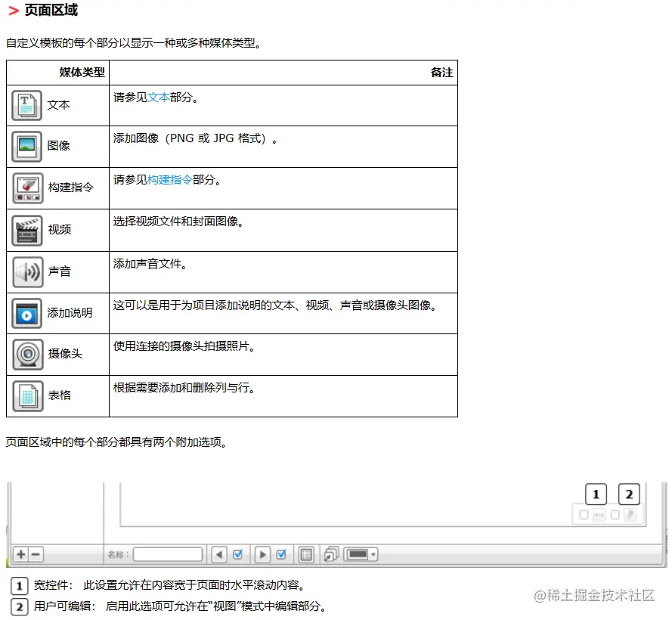This screenshot has width=672, height=620.
Task: Select the 文本 media type icon
Action: 27,105
